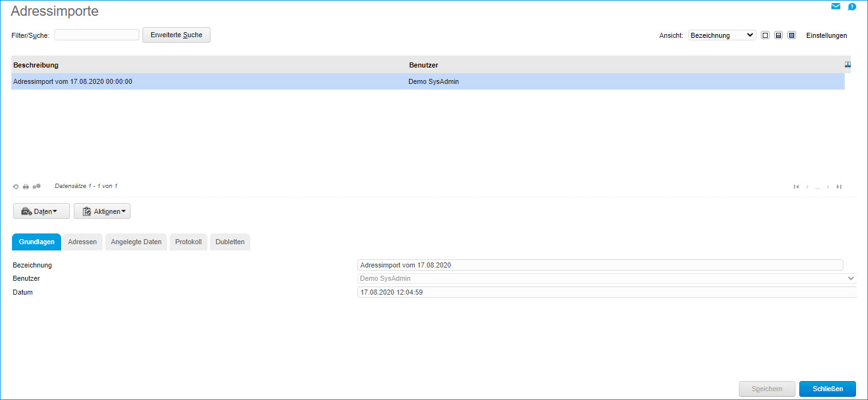868x400 pixels.
Task: Click the Erweiterte Suche button
Action: click(176, 35)
